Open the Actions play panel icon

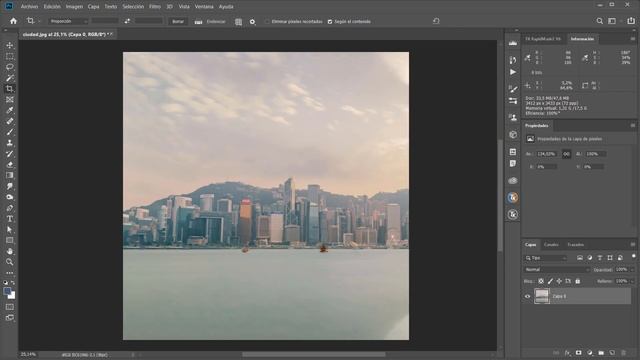click(513, 72)
